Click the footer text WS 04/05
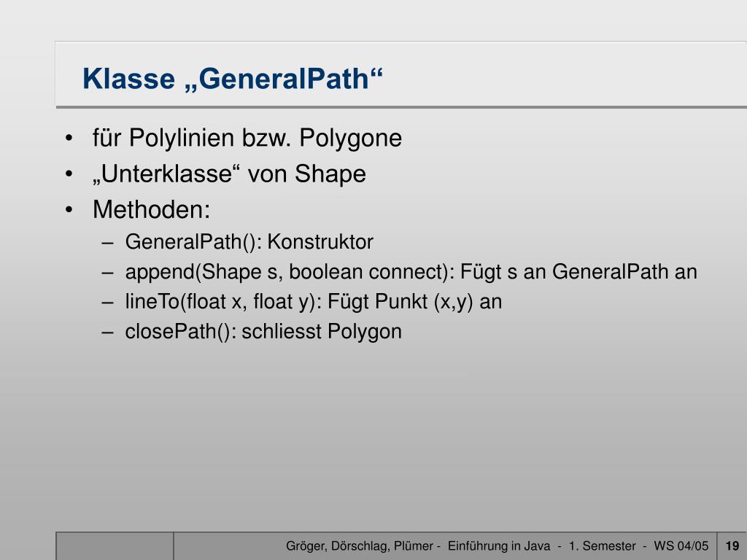747x560 pixels. (681, 545)
